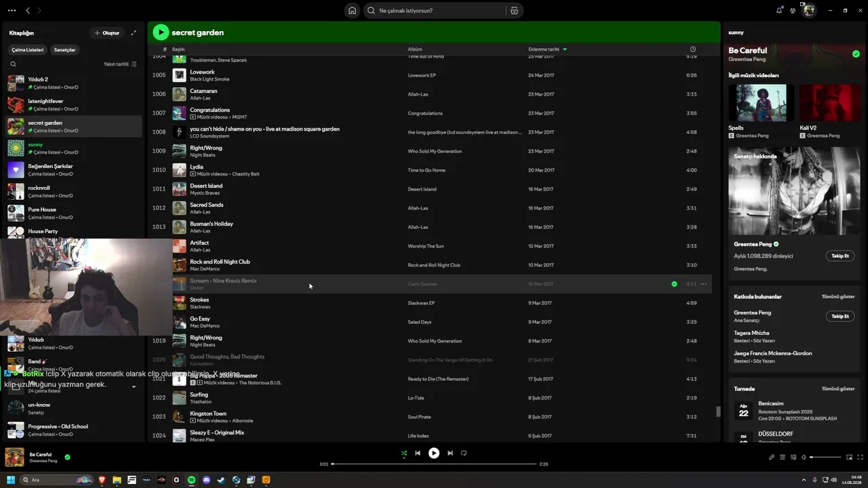Open the play queue
Viewport: 868px width, 488px height.
782,457
